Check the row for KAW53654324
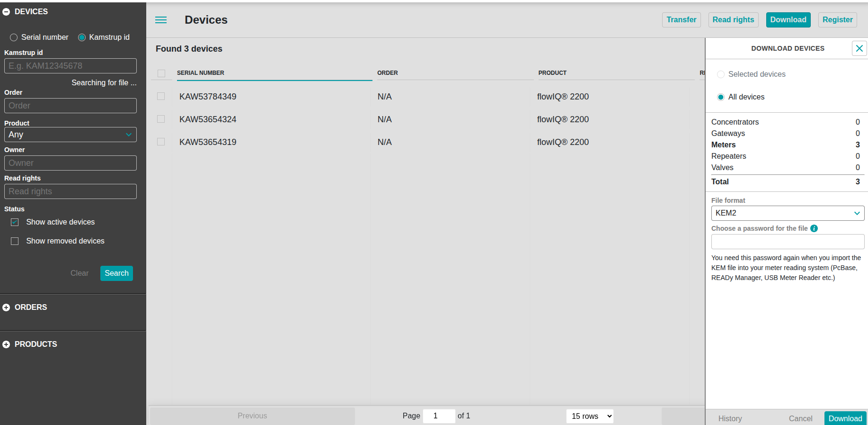The width and height of the screenshot is (868, 425). pos(161,119)
